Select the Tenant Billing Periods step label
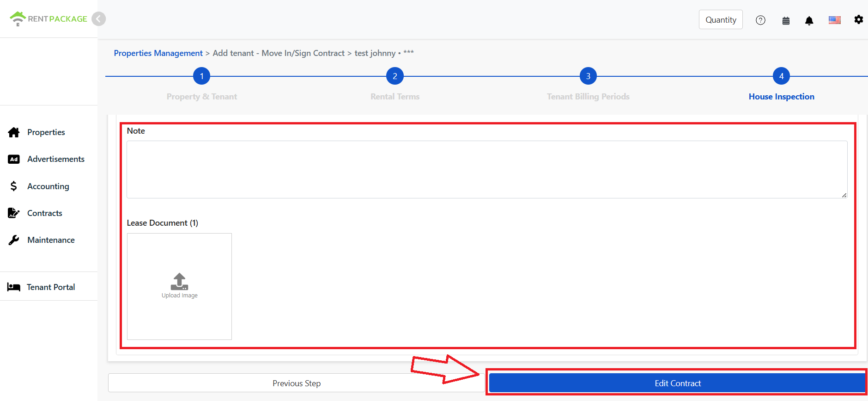868x401 pixels. 588,97
